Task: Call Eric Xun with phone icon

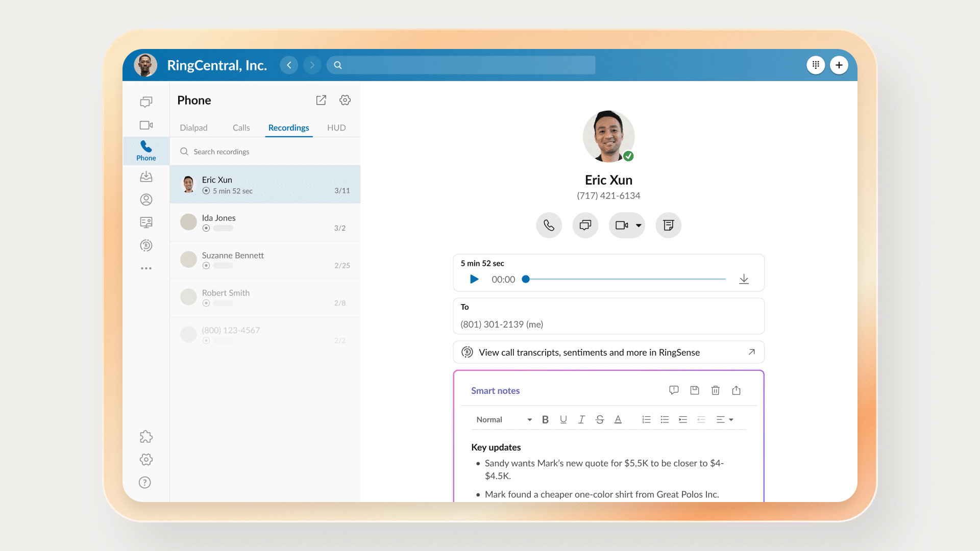Action: pos(549,225)
